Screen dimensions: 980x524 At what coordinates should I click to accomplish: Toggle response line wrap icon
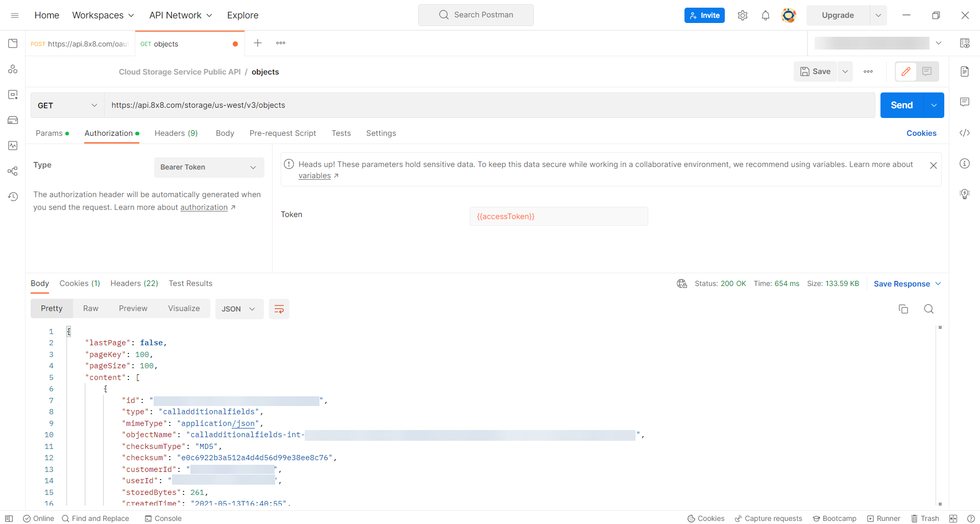point(279,309)
